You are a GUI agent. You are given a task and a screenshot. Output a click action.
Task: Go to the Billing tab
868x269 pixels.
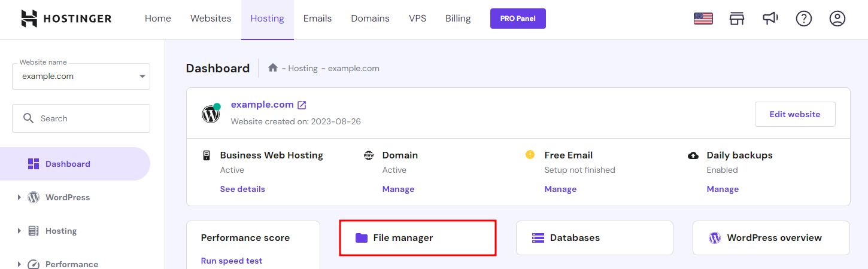point(458,19)
